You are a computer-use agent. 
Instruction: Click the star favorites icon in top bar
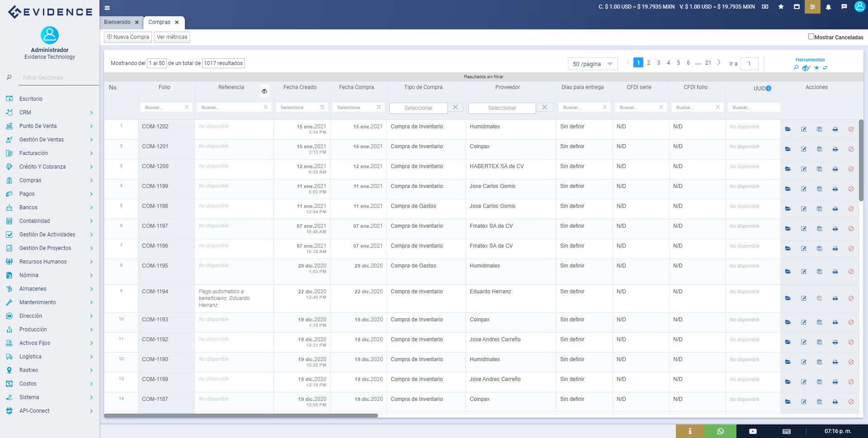[x=781, y=7]
